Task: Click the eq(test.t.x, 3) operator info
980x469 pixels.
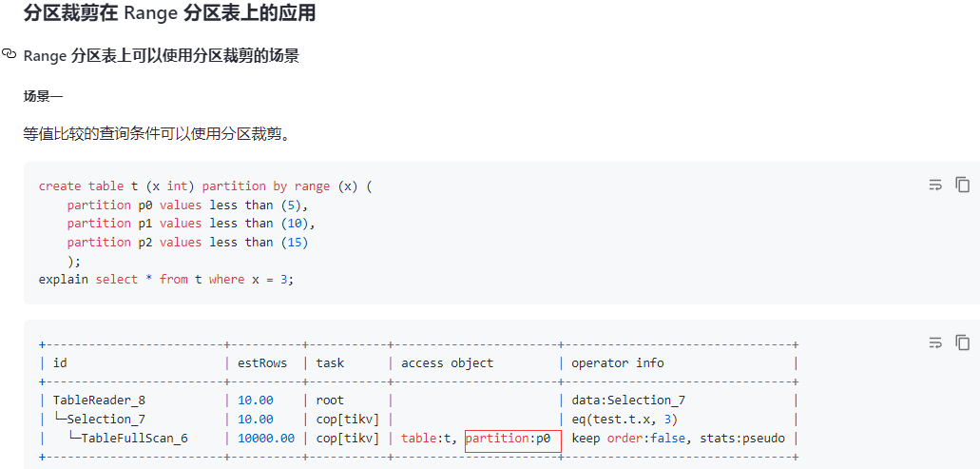Action: point(625,420)
